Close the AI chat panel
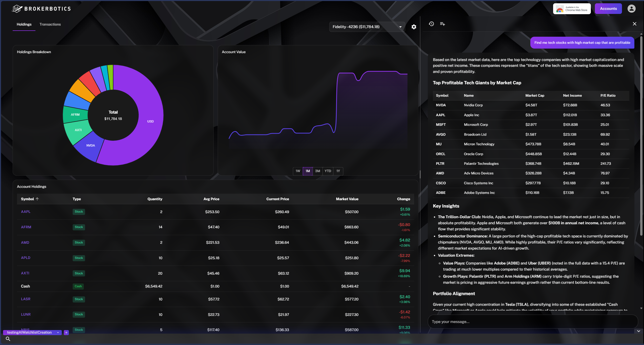The width and height of the screenshot is (644, 345). [634, 24]
